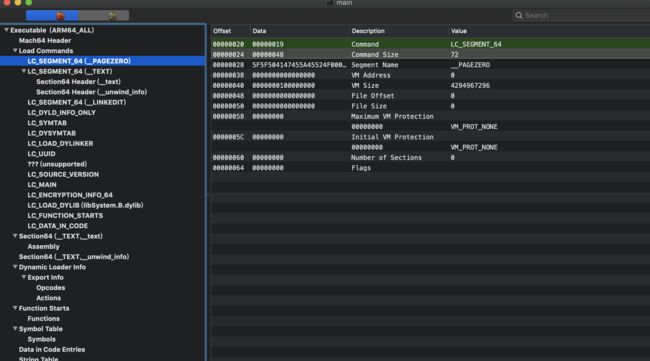Screen dimensions: 650x361
Task: Open Symbols under Symbol Table
Action: pos(41,339)
